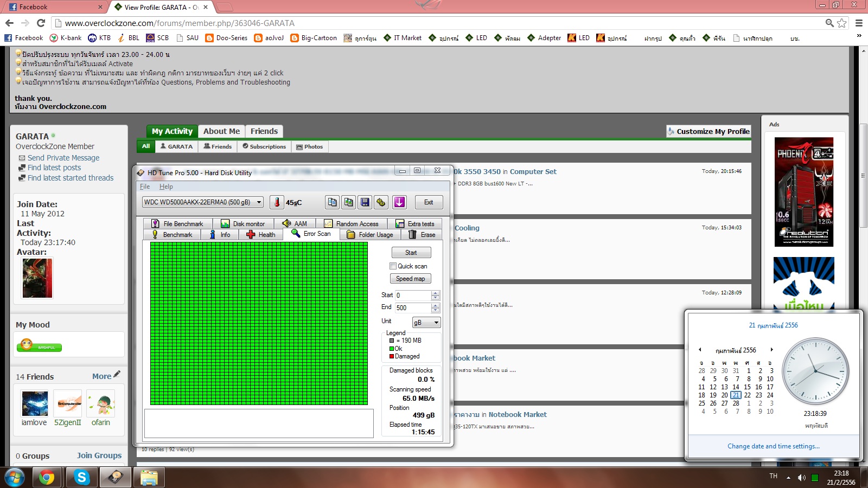Go to next month in calendar
868x488 pixels.
pos(771,350)
